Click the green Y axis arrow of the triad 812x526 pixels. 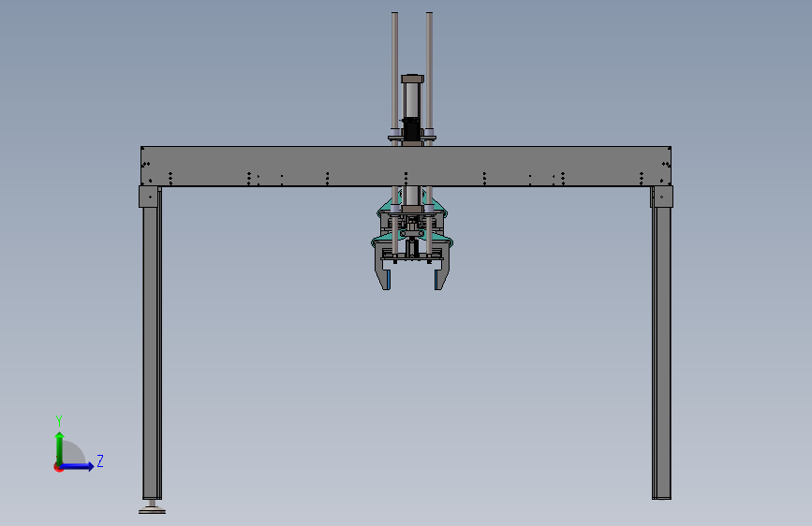60,448
